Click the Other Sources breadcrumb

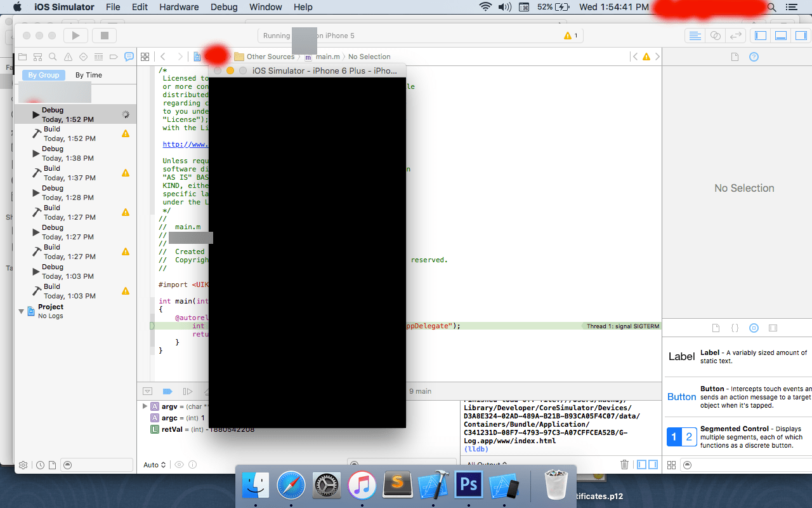tap(265, 57)
